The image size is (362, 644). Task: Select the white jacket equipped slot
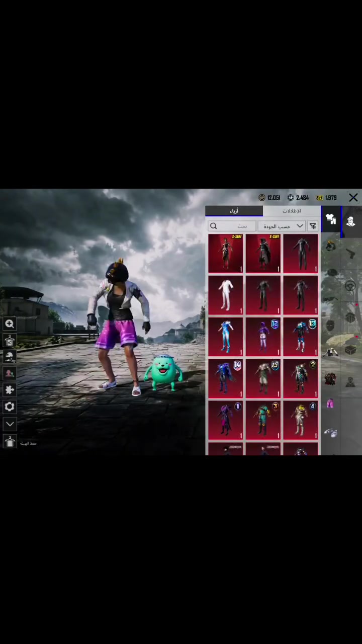click(x=330, y=352)
